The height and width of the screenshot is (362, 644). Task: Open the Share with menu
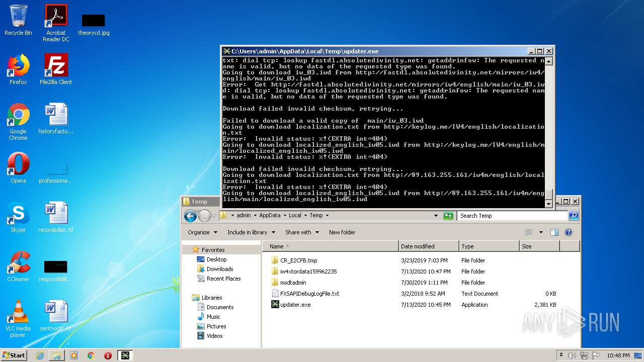(302, 232)
